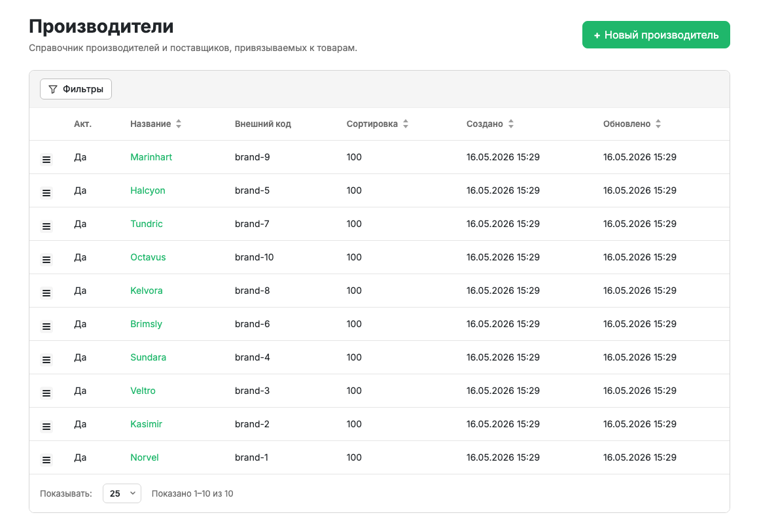Open the Marinhart manufacturer link

tap(151, 157)
